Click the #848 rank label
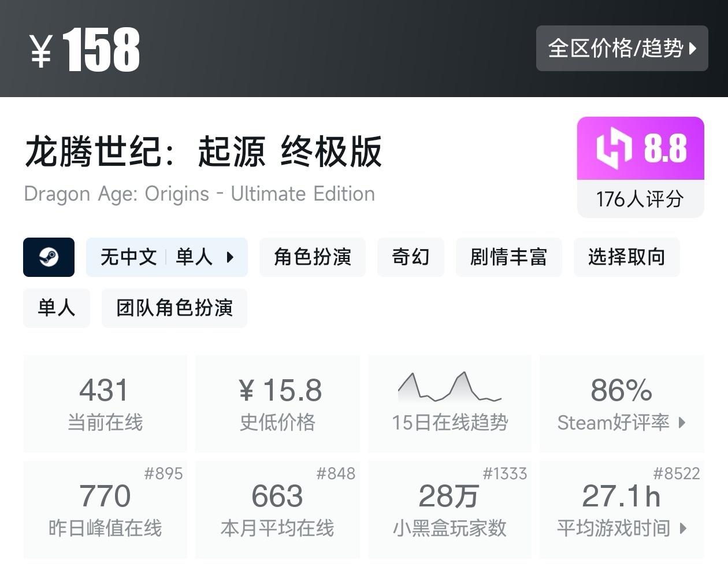 (x=336, y=473)
